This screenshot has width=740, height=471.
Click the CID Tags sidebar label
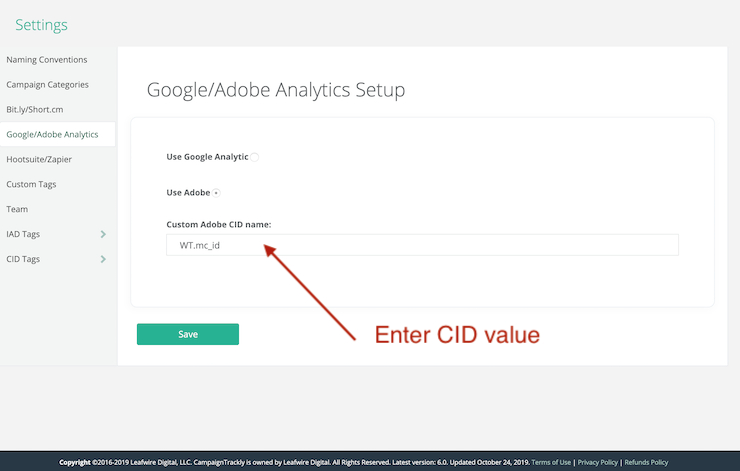(x=23, y=259)
